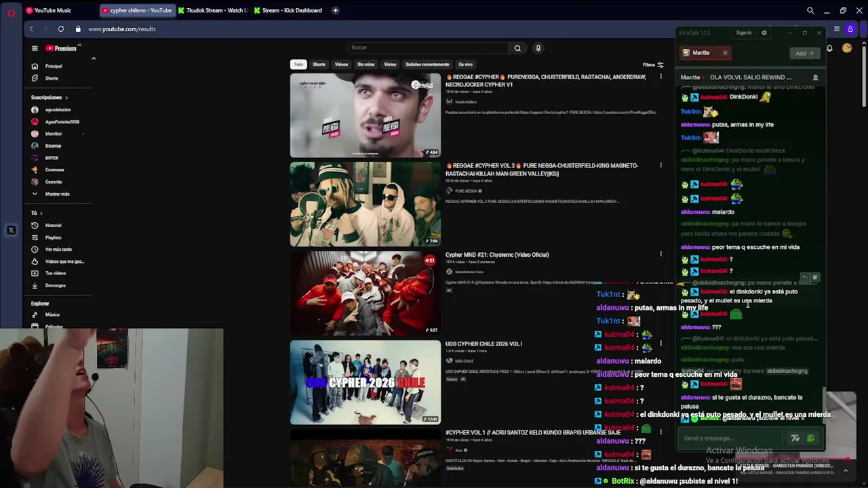Open the Cypher MND #21 video thumbnail
Viewport: 868px width, 488px height.
click(366, 293)
